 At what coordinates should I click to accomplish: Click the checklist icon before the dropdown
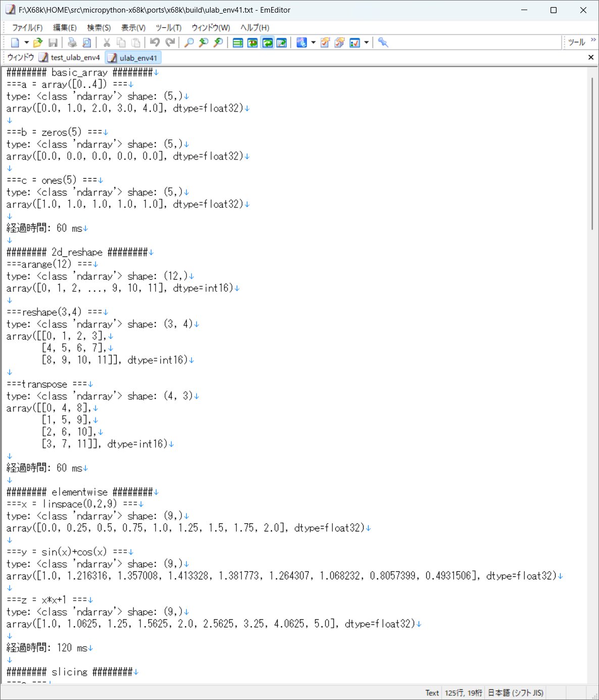click(x=355, y=43)
